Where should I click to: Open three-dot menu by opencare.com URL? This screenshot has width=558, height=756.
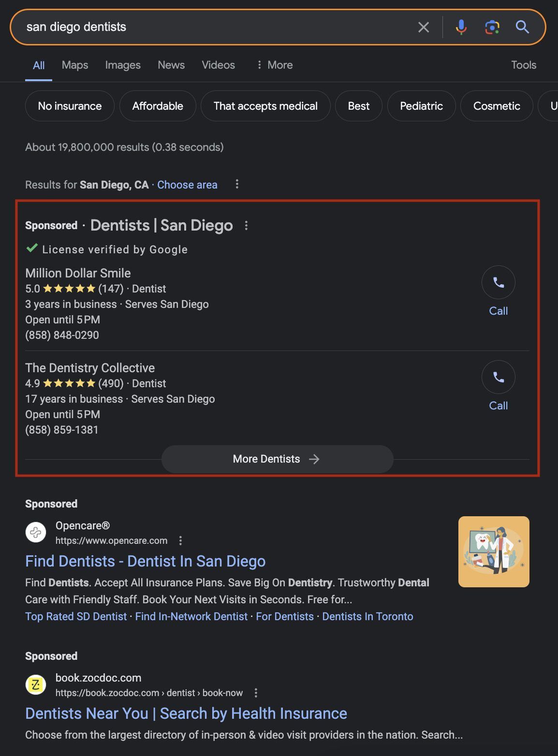[x=180, y=540]
